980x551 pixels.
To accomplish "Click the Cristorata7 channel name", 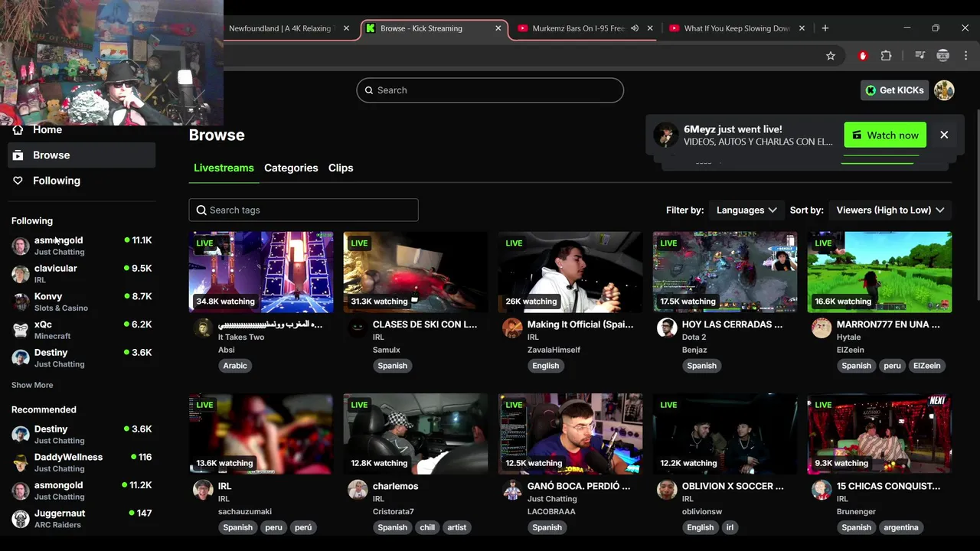I will [394, 511].
